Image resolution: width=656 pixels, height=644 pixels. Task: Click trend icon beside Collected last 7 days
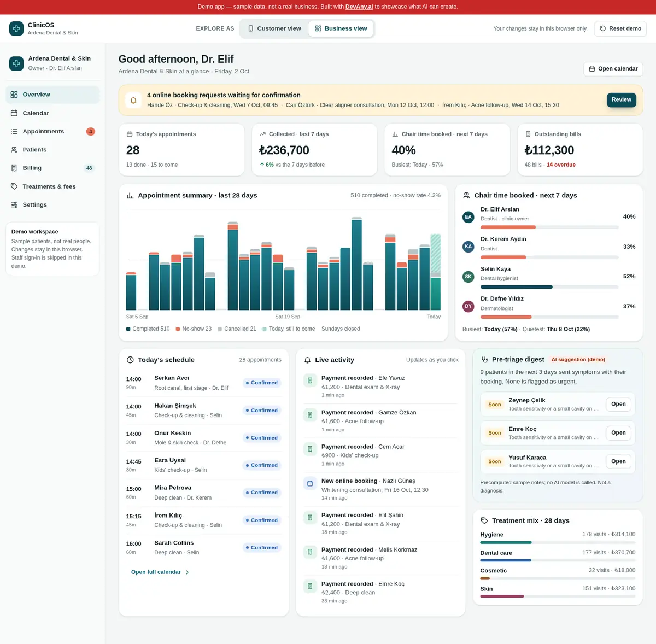[x=262, y=134]
